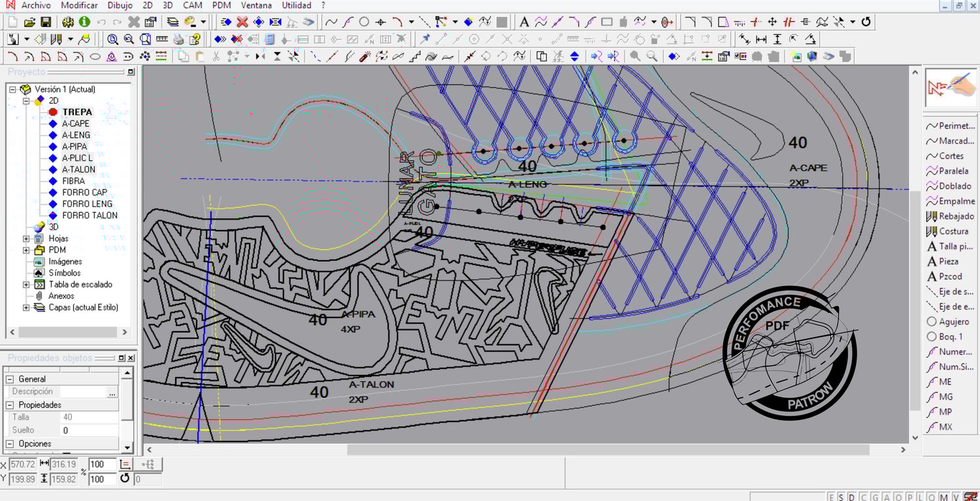Open the Utilidad menu
The image size is (980, 501).
(296, 5)
